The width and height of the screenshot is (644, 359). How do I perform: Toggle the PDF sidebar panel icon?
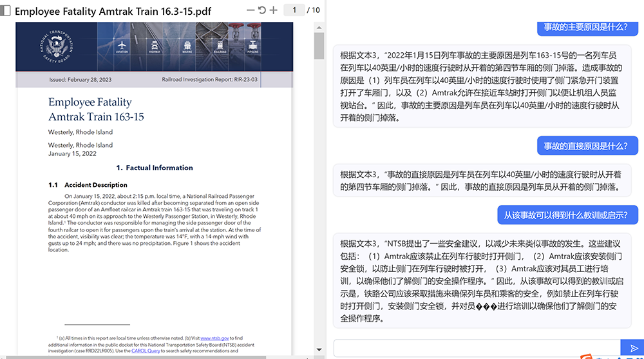(x=6, y=11)
